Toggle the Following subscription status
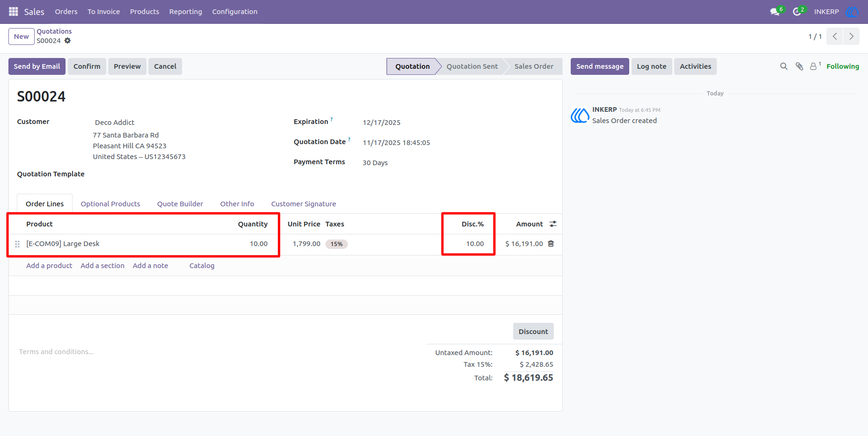The image size is (868, 436). [x=843, y=66]
